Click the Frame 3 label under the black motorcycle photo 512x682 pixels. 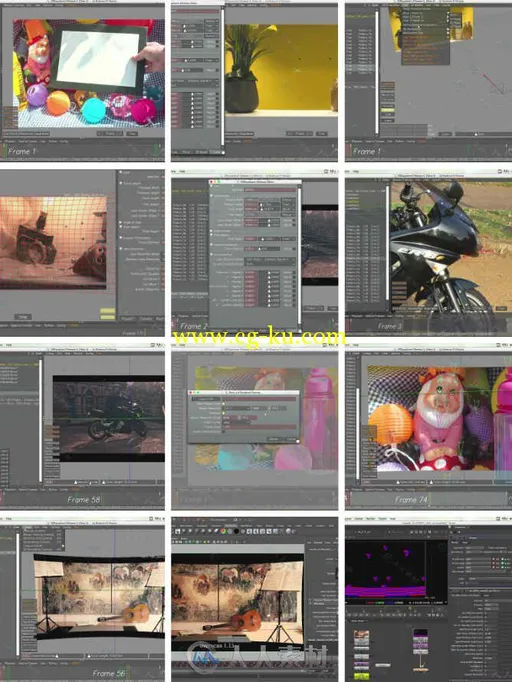coord(390,326)
